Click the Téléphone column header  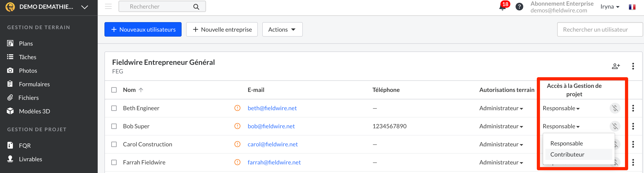click(386, 90)
